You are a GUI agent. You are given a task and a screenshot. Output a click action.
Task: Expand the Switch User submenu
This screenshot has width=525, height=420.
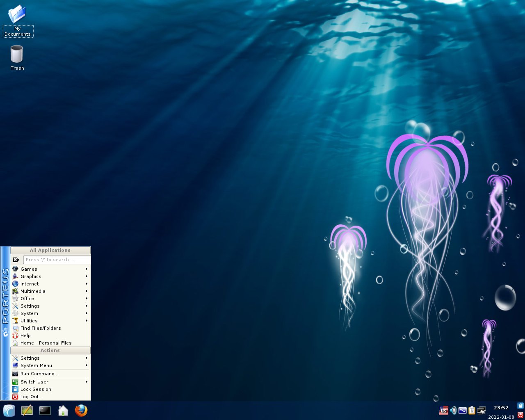[x=49, y=382]
